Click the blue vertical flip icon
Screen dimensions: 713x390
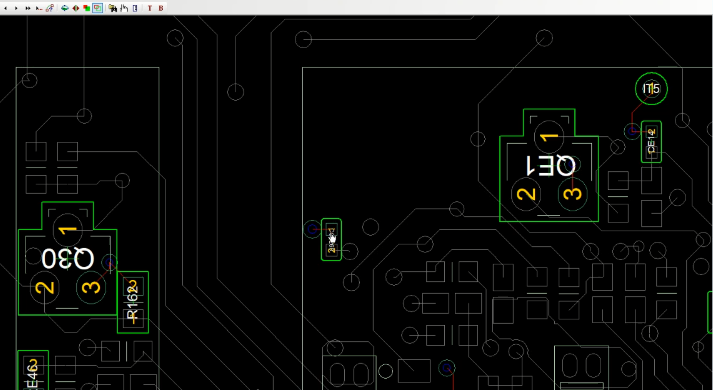click(65, 8)
